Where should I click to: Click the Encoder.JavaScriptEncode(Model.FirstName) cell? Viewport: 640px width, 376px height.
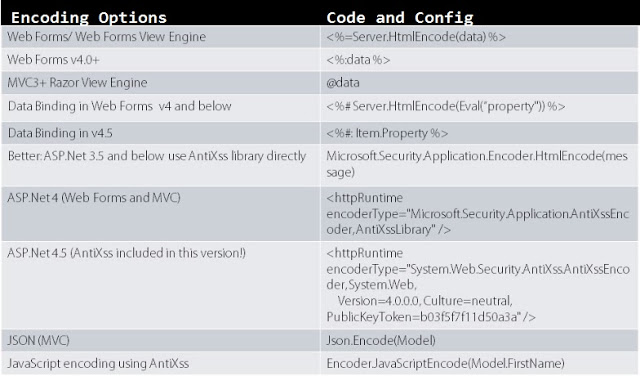tap(445, 364)
